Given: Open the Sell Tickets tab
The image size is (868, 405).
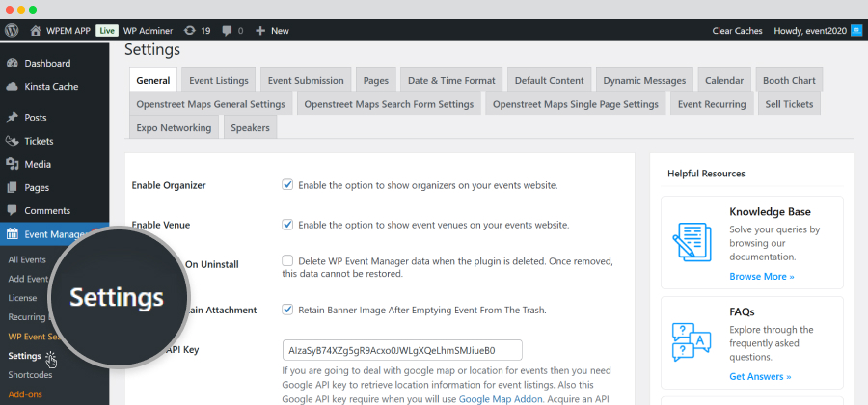Looking at the screenshot, I should 789,104.
